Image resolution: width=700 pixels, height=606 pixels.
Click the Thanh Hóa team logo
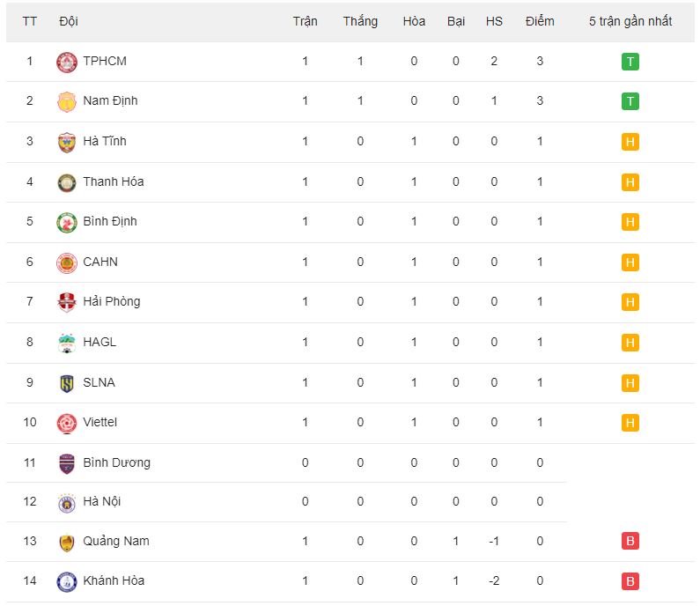[x=67, y=182]
